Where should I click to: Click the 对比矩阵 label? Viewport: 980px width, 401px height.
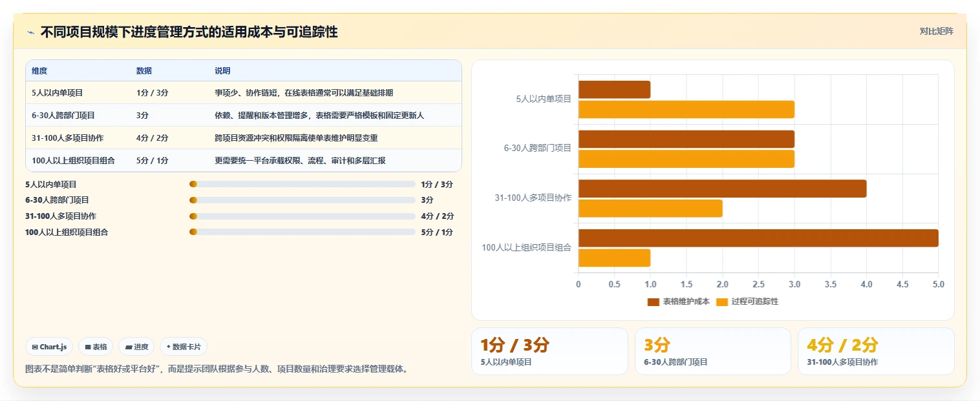coord(936,31)
